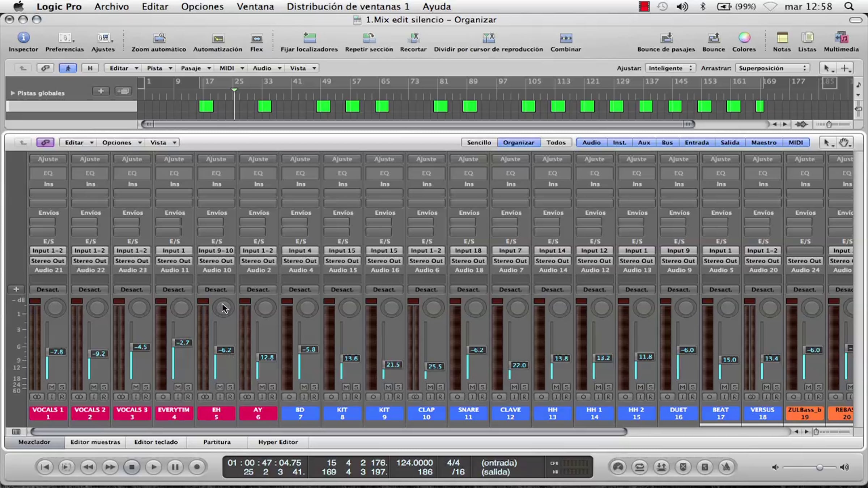Viewport: 868px width, 488px height.
Task: Open the Opciones menu in menu bar
Action: pos(202,7)
